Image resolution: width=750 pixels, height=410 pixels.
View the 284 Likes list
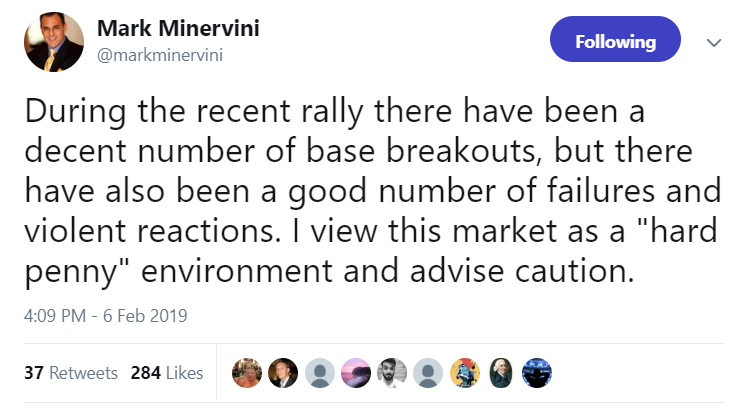tap(167, 373)
